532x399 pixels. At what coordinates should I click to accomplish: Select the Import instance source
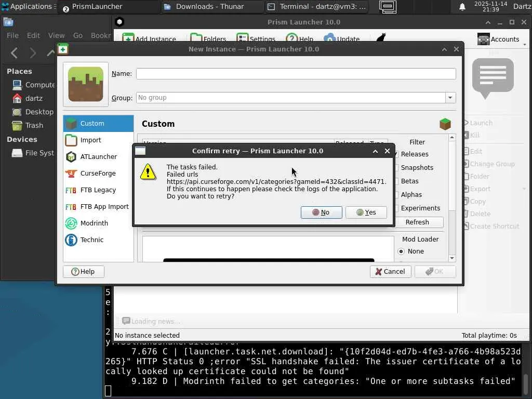tap(98, 140)
